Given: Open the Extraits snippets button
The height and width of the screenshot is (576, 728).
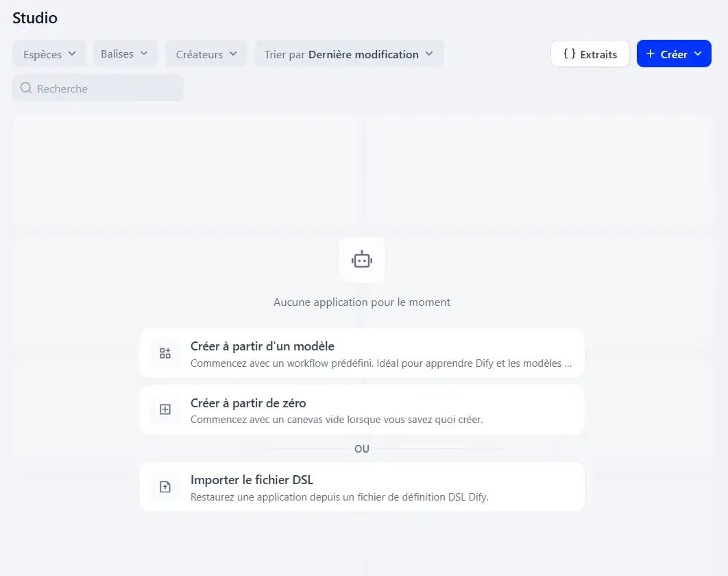Looking at the screenshot, I should click(x=590, y=54).
